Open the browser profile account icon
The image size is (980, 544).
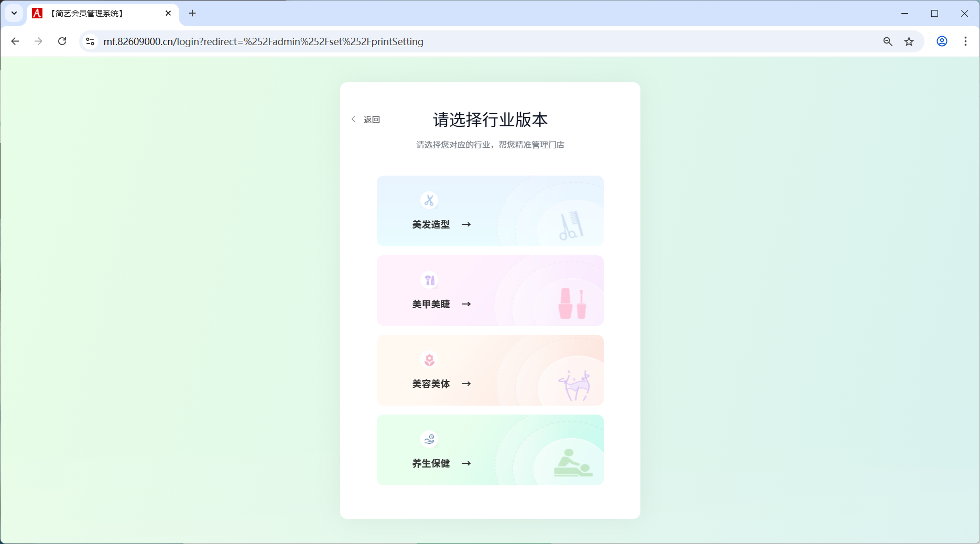tap(942, 41)
